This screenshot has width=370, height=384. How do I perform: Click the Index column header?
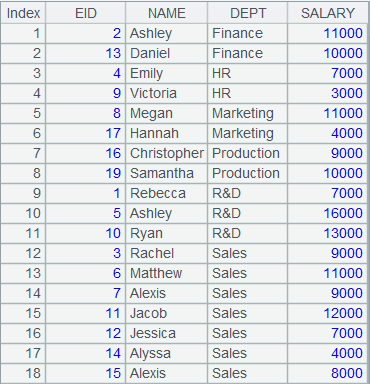point(23,13)
